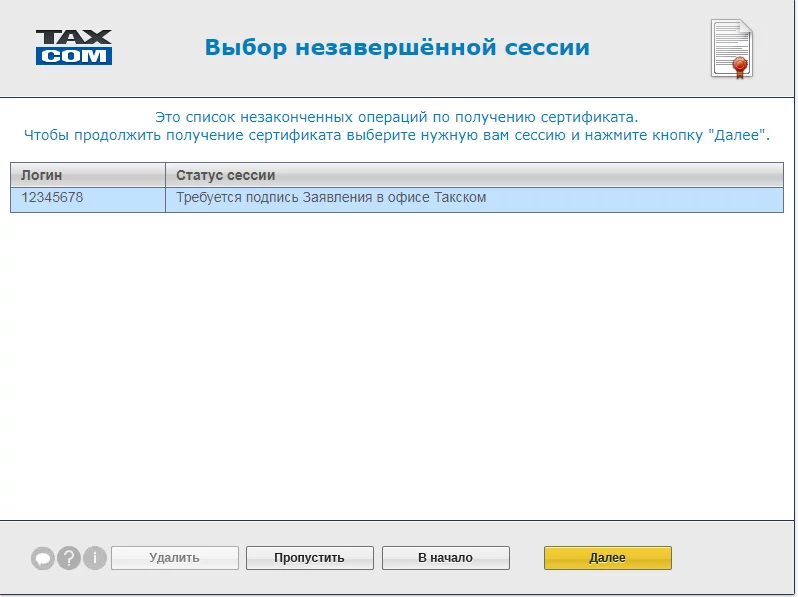The width and height of the screenshot is (798, 597).
Task: Click the empty white area below the session row
Action: click(397, 360)
